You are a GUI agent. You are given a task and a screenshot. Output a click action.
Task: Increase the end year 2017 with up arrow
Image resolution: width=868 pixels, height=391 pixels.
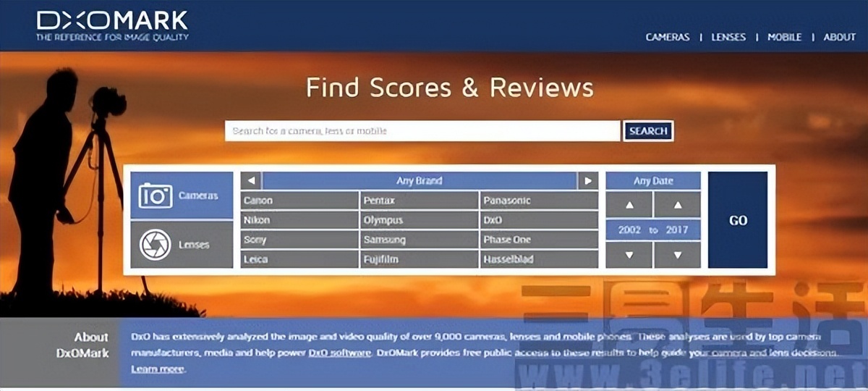(x=677, y=205)
